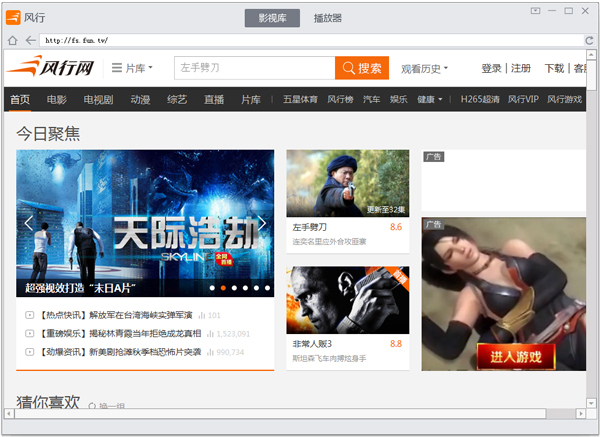The image size is (600, 437).
Task: Click the 8.8 rating for 非常人贩3
Action: (x=396, y=344)
